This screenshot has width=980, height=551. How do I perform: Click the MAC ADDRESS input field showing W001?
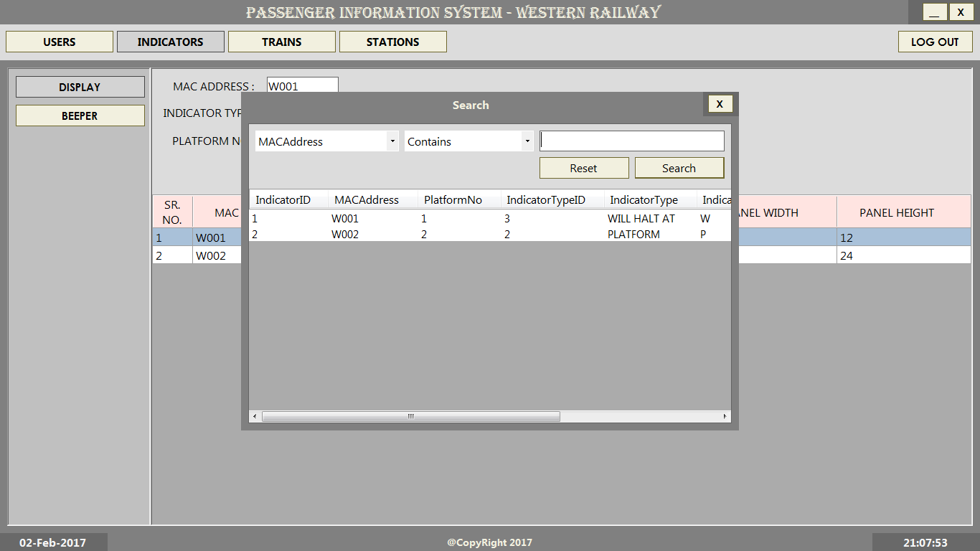302,86
